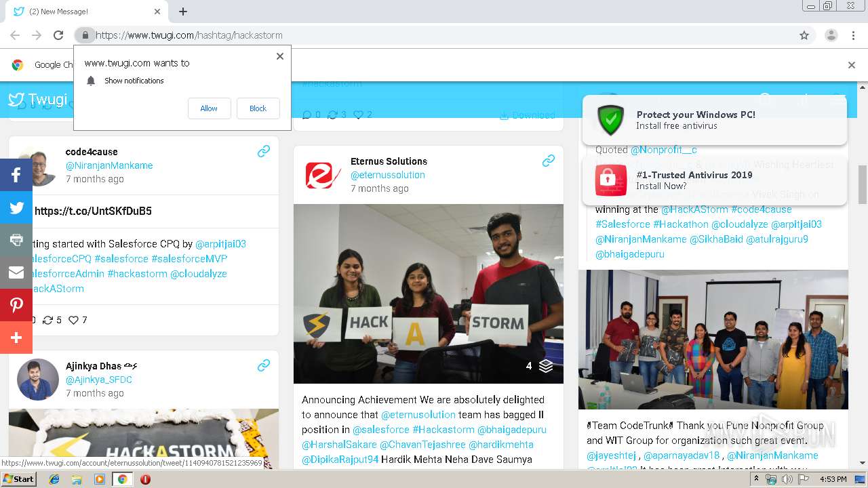This screenshot has height=488, width=868.
Task: Click the #Hackastorm hashtag in Eternus tweet
Action: pyautogui.click(x=443, y=430)
